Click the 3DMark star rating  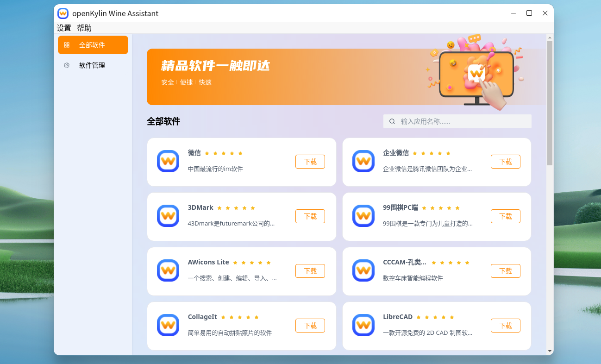pyautogui.click(x=236, y=208)
